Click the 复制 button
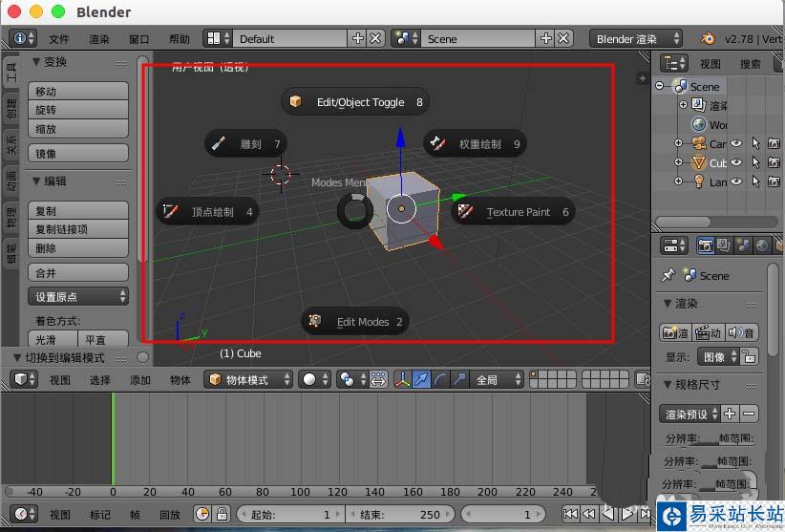The height and width of the screenshot is (532, 785). [x=78, y=211]
